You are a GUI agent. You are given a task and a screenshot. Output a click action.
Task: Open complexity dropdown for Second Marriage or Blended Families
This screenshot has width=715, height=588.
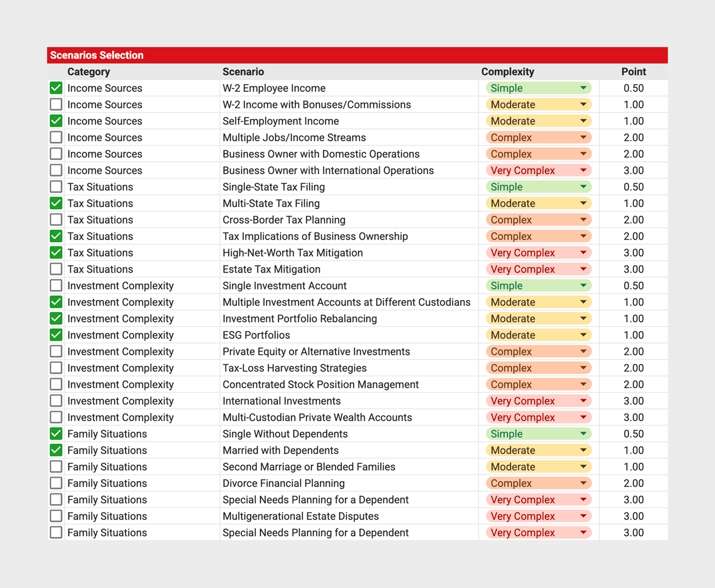pos(539,467)
